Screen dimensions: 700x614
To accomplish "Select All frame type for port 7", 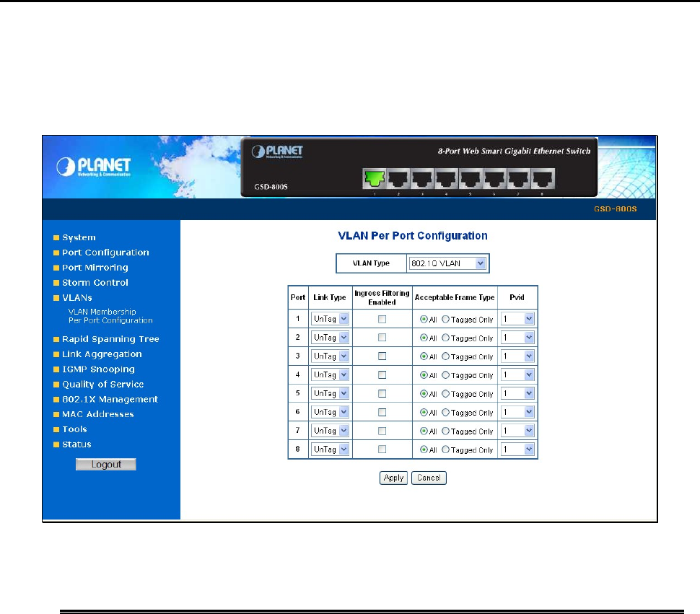I will 424,431.
